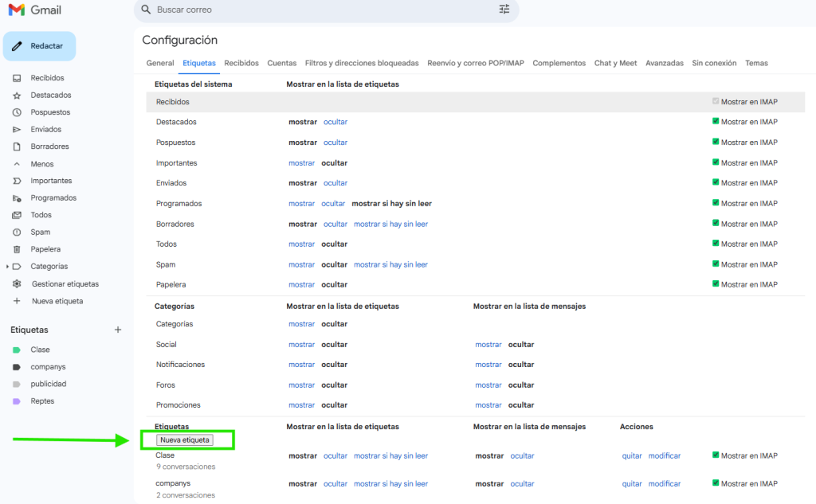
Task: Click plus icon next to Etiquetas
Action: [118, 330]
